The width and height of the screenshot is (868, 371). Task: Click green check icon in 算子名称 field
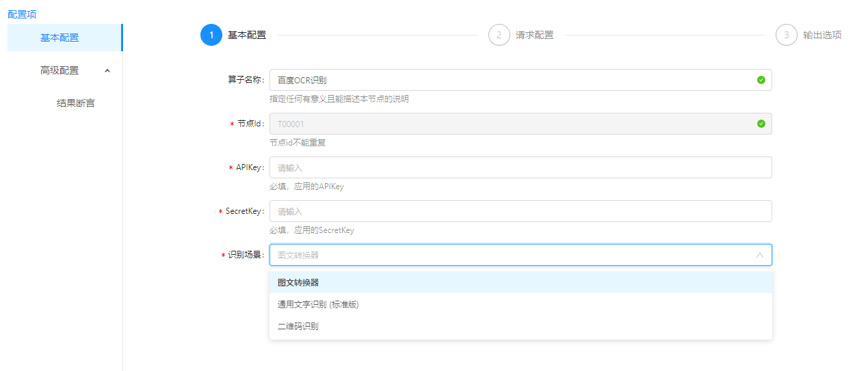[761, 80]
